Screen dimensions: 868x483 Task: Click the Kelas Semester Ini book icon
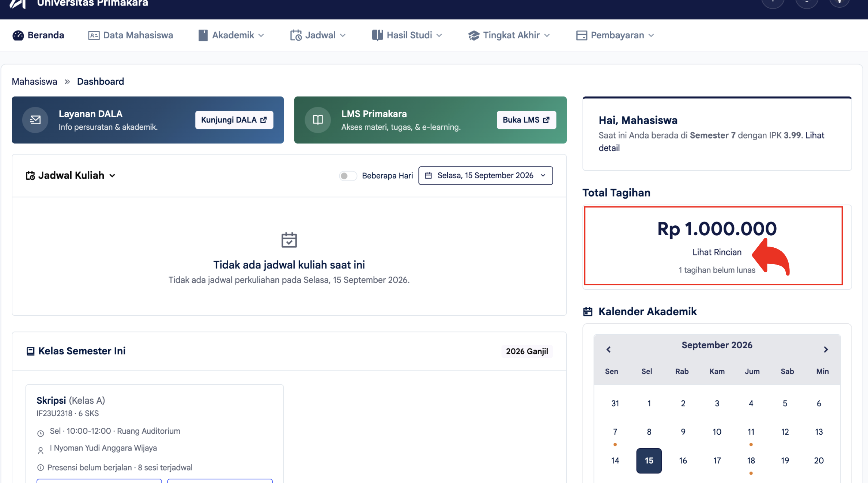[30, 351]
